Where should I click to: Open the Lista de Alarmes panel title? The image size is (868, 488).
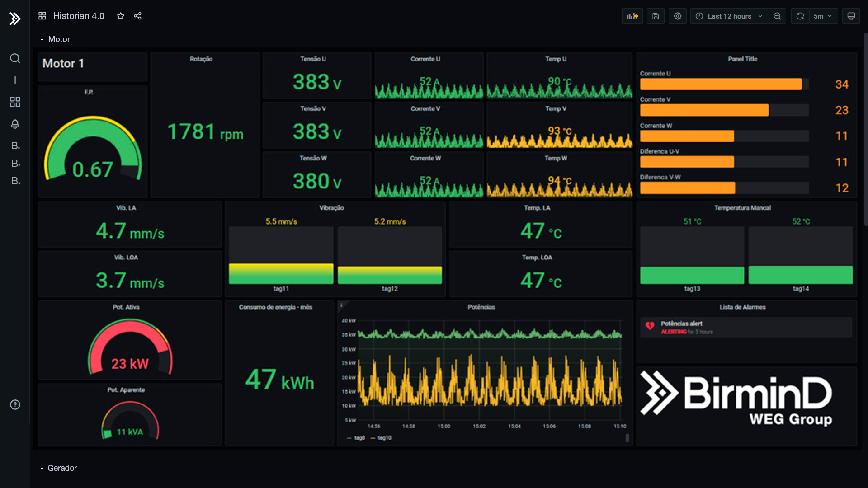click(742, 307)
